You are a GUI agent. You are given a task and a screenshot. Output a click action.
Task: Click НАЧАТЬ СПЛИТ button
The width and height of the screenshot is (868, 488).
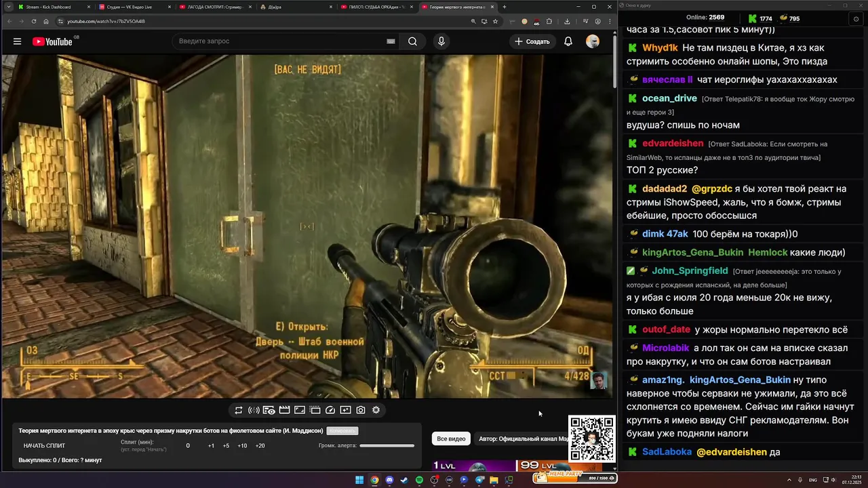pos(44,446)
